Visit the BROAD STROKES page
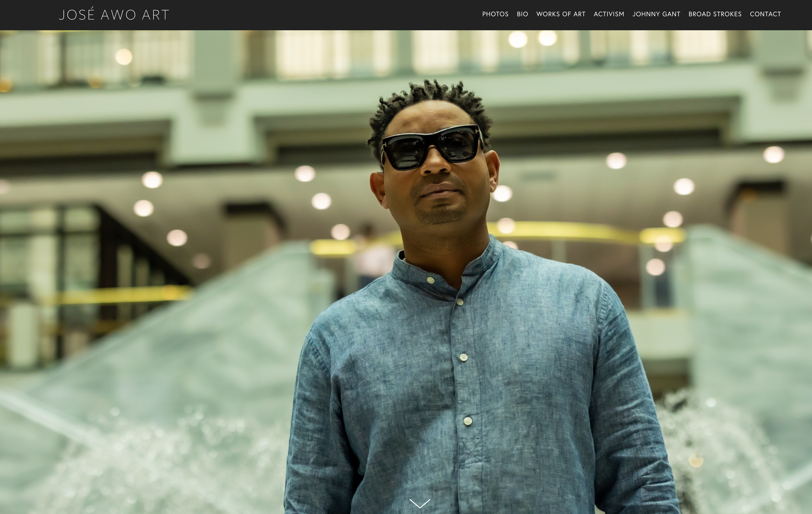Image resolution: width=812 pixels, height=514 pixels. [x=715, y=14]
